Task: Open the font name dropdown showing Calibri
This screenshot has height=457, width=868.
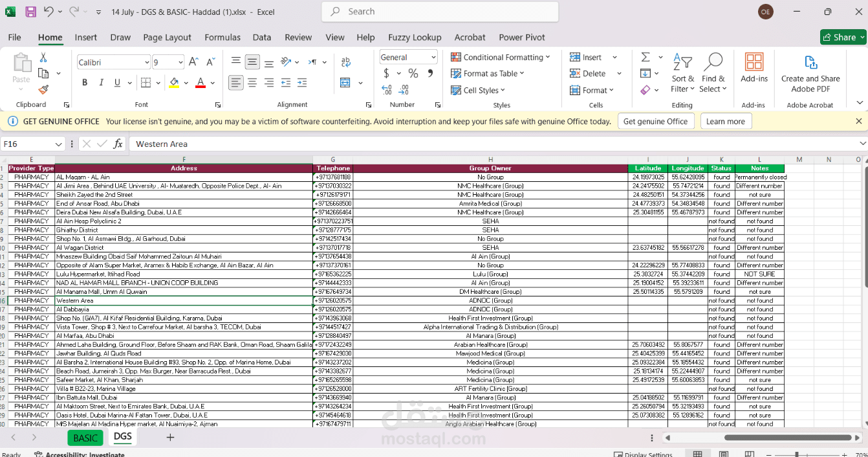Action: tap(147, 62)
